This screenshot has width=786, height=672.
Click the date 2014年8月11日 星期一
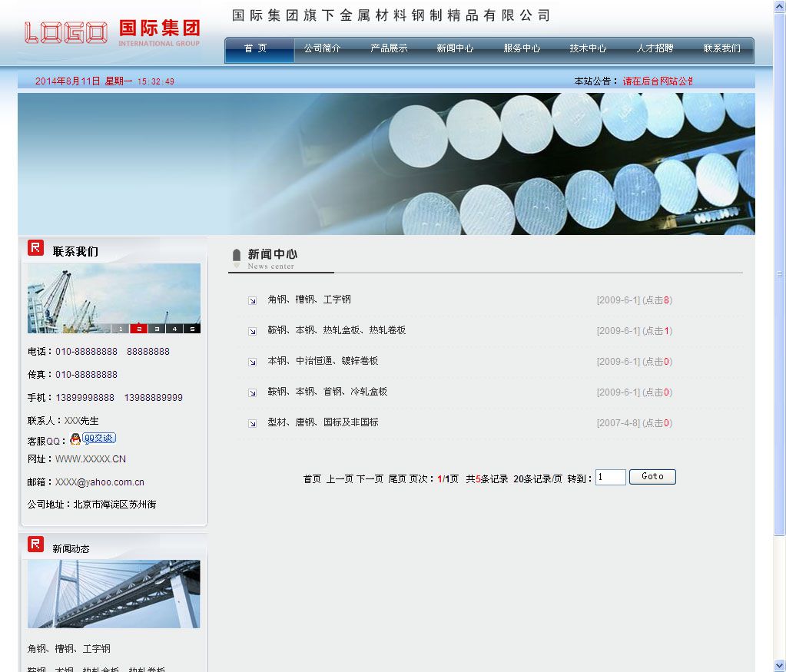(84, 81)
